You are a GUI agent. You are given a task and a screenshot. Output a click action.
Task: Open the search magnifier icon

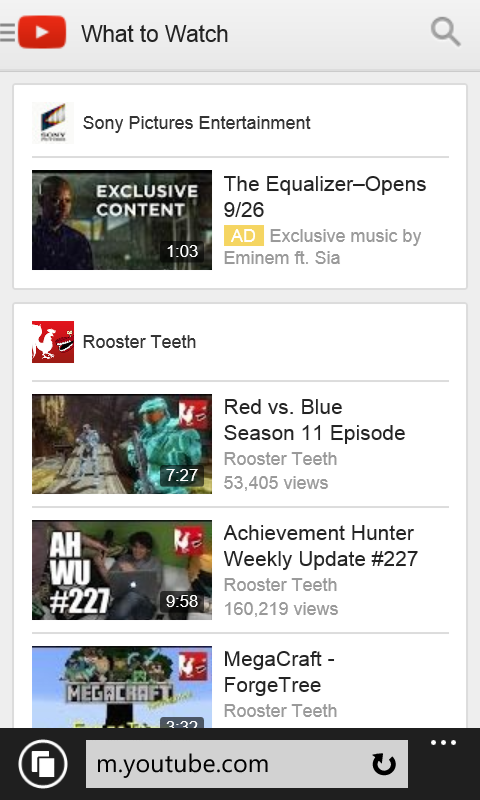coord(445,32)
